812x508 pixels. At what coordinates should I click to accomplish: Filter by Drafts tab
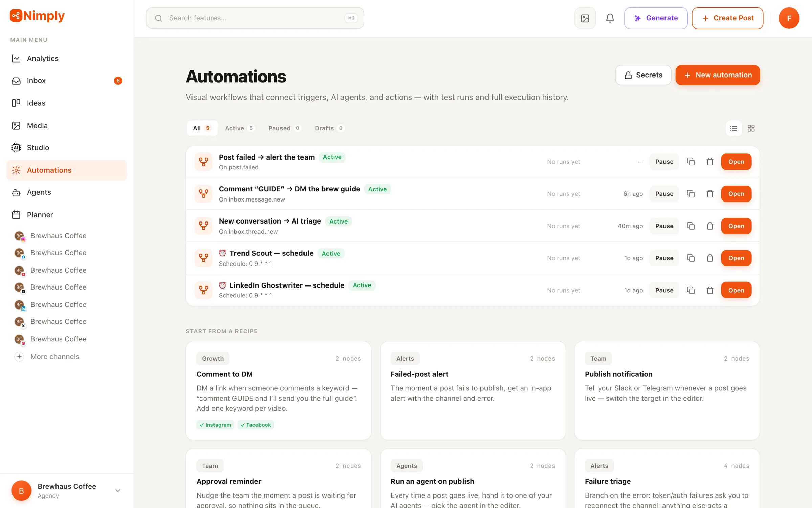(x=329, y=128)
